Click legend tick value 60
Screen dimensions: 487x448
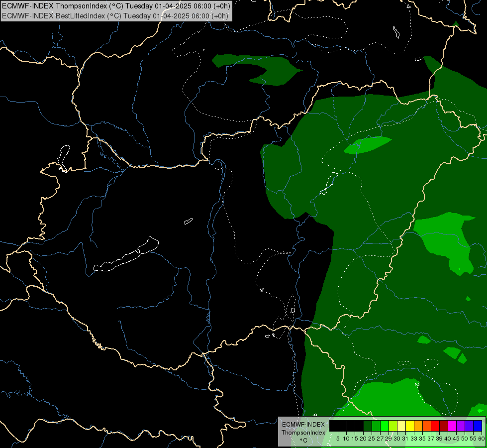point(482,439)
